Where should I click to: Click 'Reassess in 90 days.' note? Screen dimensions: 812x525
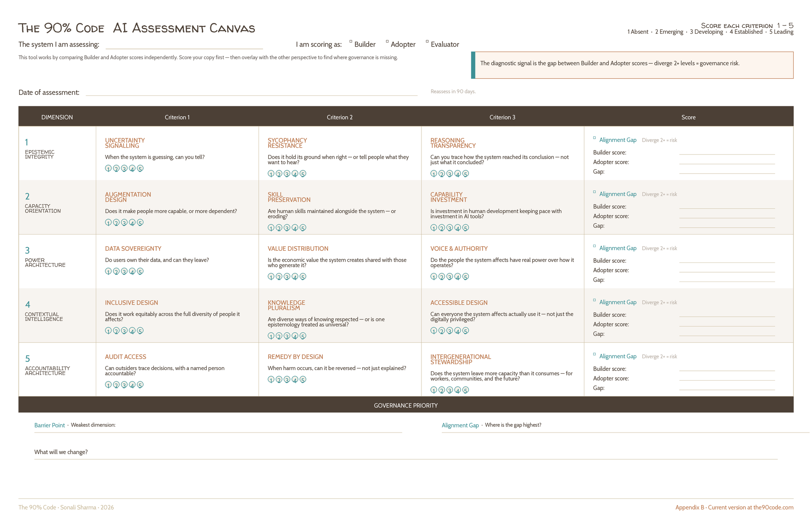click(x=453, y=91)
